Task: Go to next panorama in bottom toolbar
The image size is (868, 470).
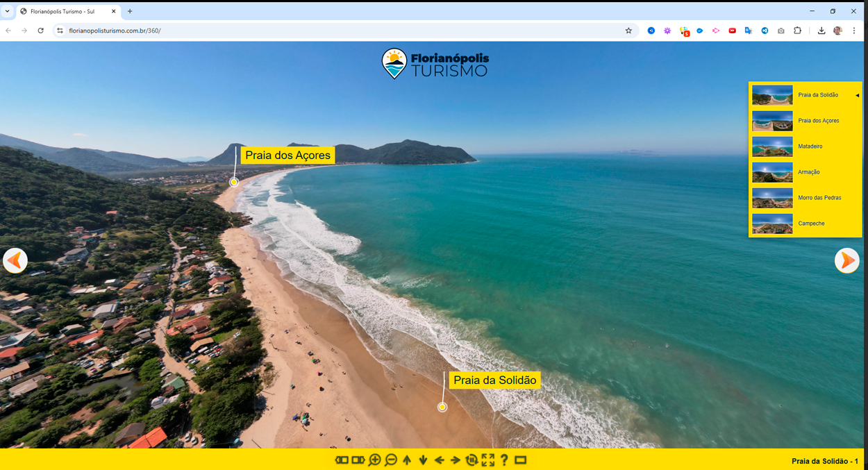Action: [358, 460]
